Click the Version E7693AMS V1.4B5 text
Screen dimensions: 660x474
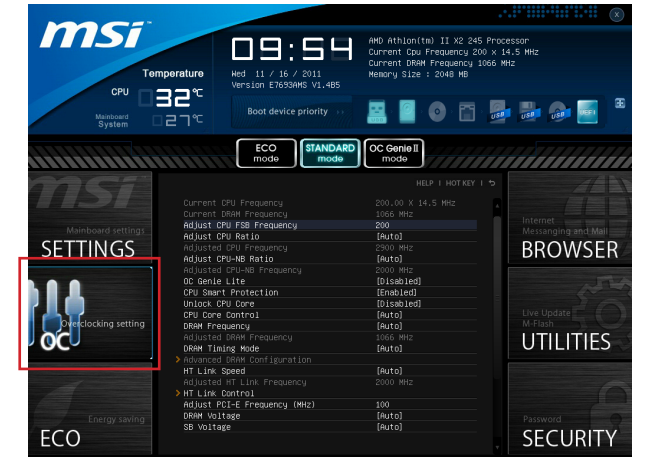286,85
